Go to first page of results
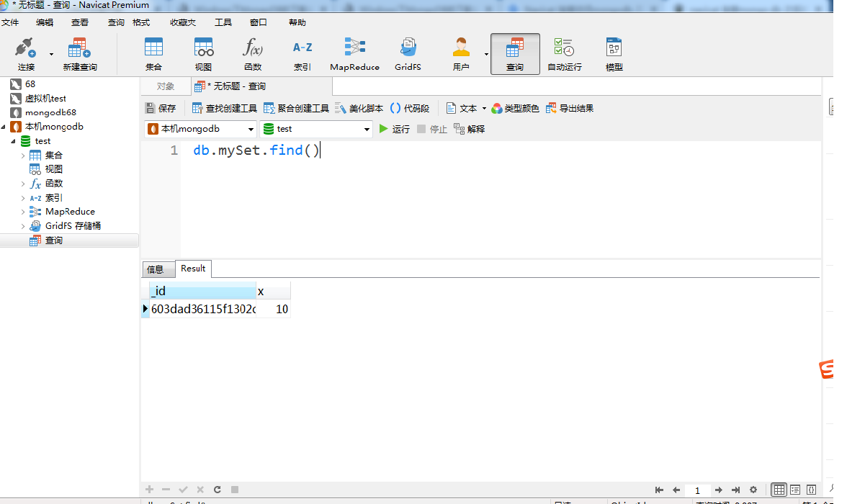The width and height of the screenshot is (847, 504). tap(659, 490)
